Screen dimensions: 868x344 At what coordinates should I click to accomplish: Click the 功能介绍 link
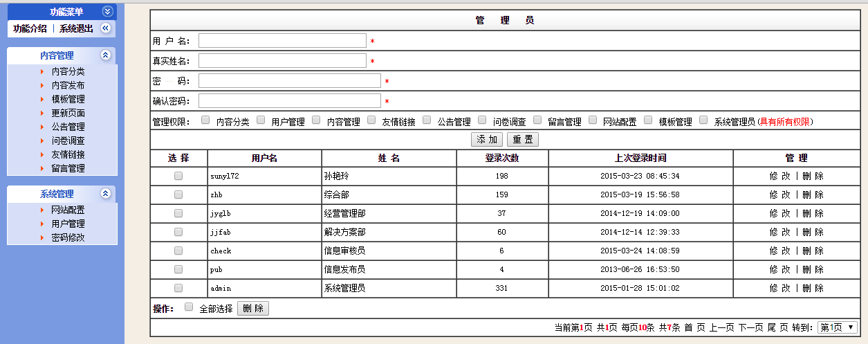[30, 28]
